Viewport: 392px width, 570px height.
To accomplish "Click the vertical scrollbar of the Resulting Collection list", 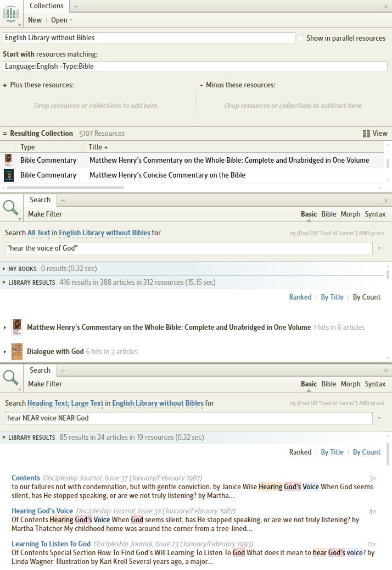I will point(388,163).
